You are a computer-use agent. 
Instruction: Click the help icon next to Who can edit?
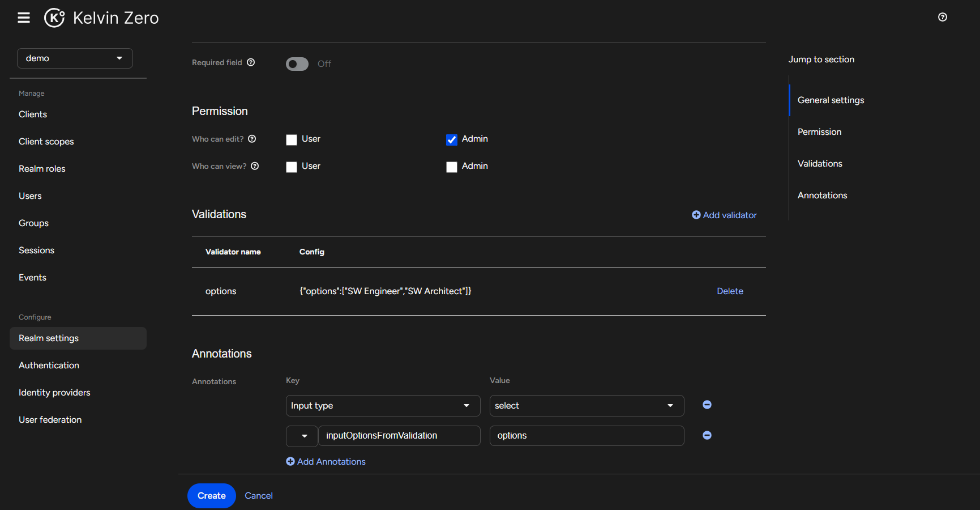pos(253,139)
